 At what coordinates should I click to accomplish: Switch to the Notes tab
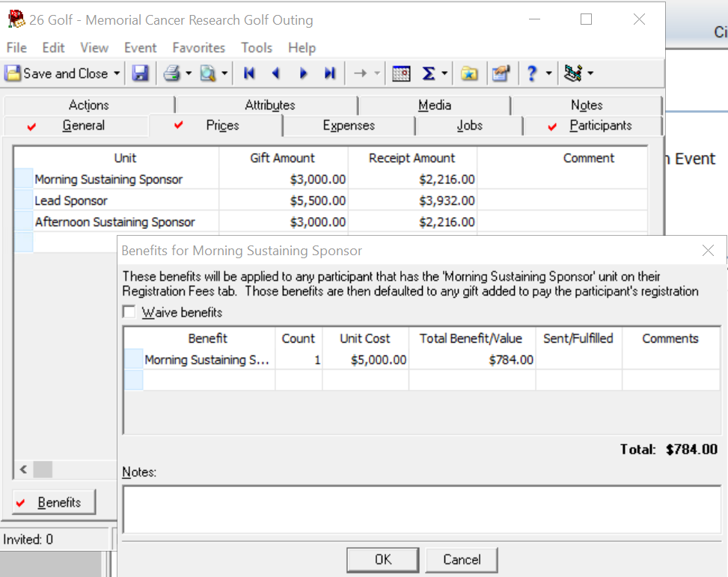[587, 105]
